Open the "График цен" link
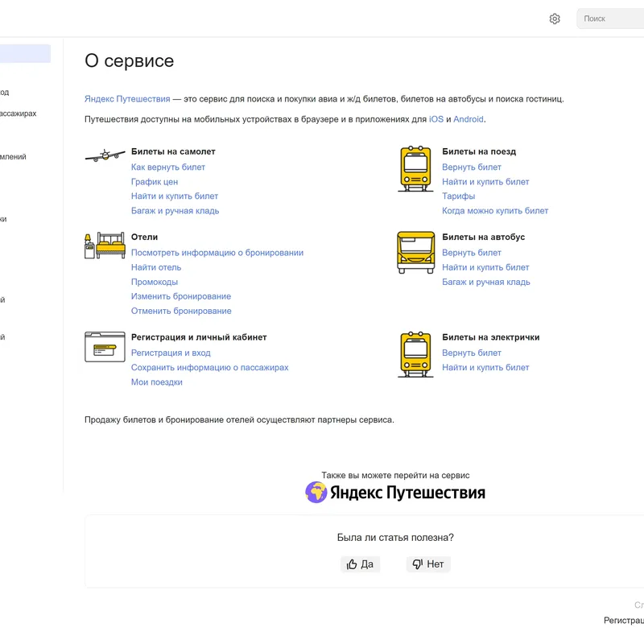 tap(155, 182)
